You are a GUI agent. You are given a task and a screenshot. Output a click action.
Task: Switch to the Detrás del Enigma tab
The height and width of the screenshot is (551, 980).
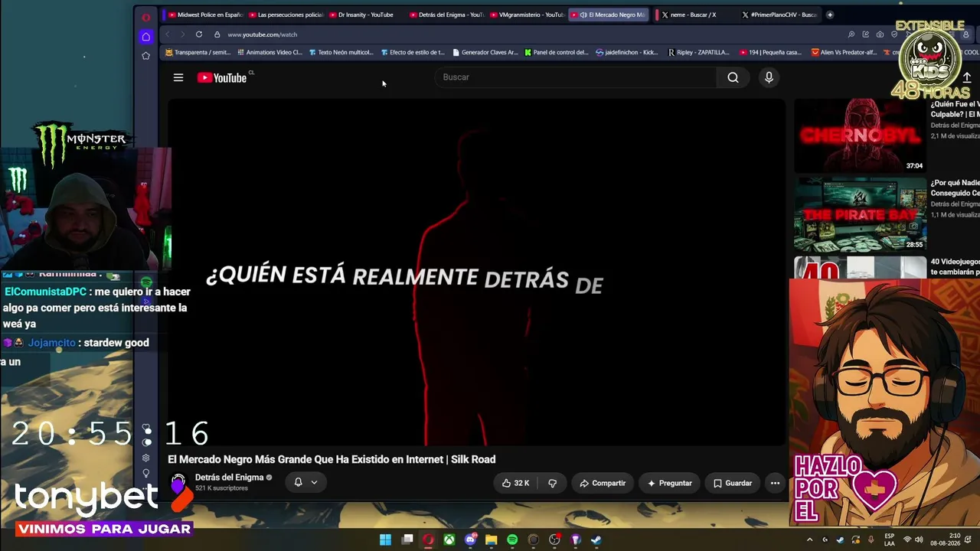pos(447,15)
